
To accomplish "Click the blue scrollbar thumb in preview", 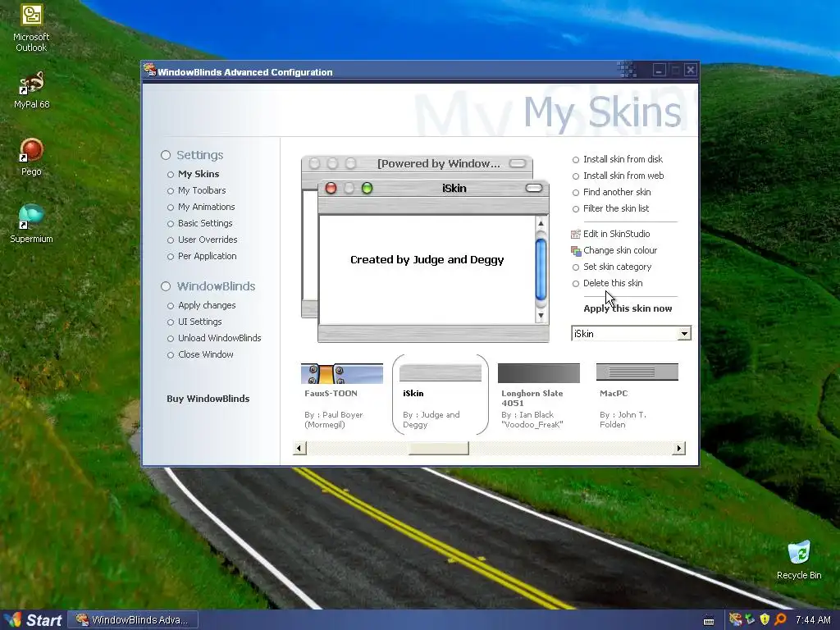I will pos(541,269).
